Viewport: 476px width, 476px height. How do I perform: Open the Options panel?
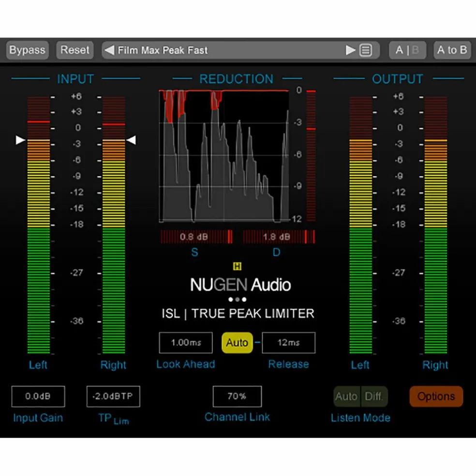436,397
